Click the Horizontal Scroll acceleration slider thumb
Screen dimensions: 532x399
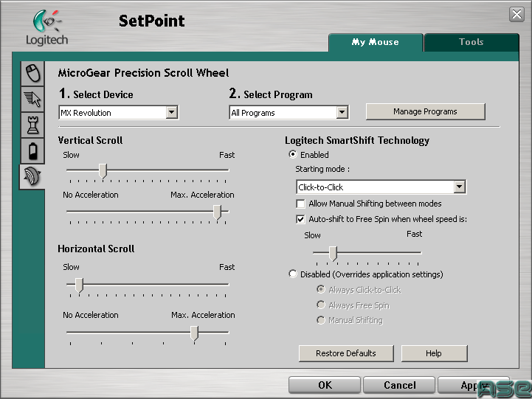click(x=194, y=333)
